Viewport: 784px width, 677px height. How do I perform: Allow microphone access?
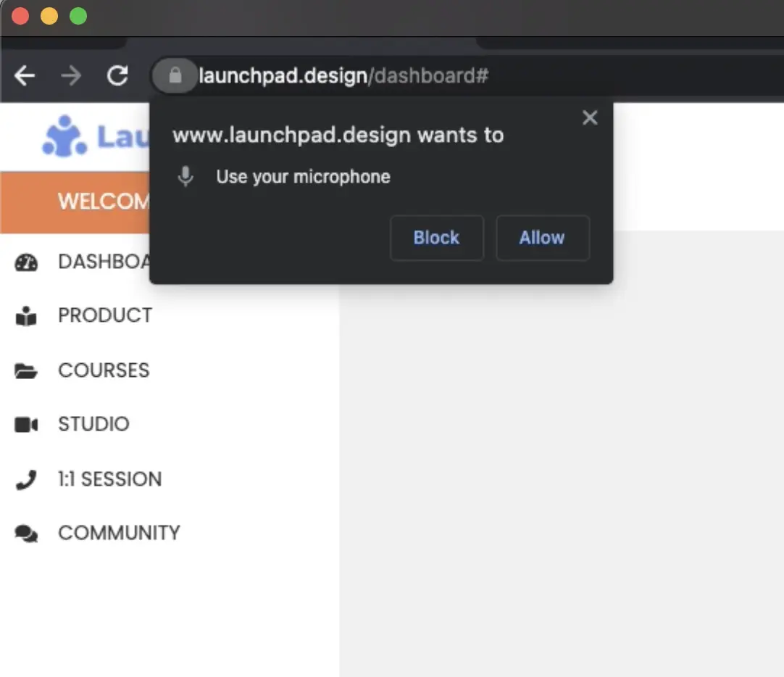[543, 238]
